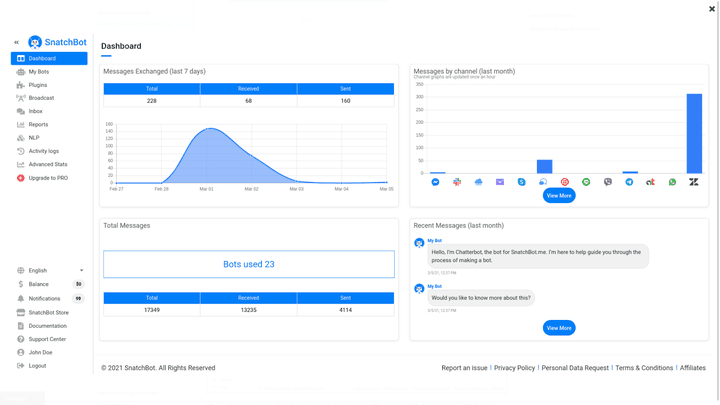Open the Inbox chat icon

(21, 111)
